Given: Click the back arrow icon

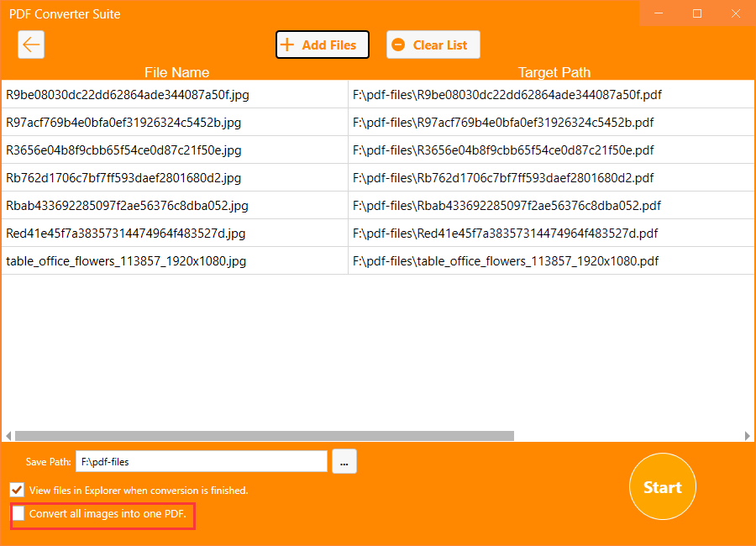Looking at the screenshot, I should click(x=31, y=45).
